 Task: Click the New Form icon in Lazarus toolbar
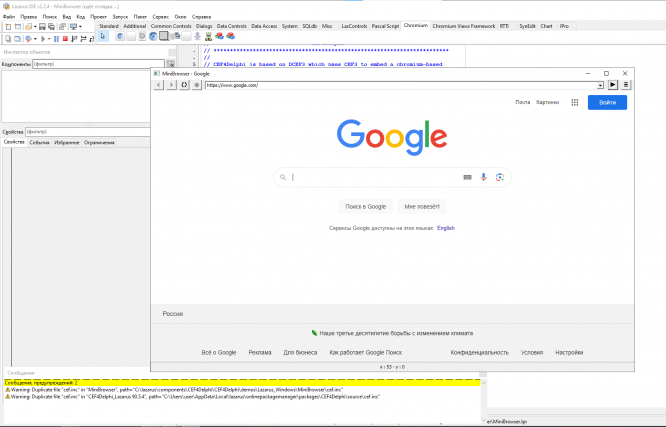click(17, 26)
